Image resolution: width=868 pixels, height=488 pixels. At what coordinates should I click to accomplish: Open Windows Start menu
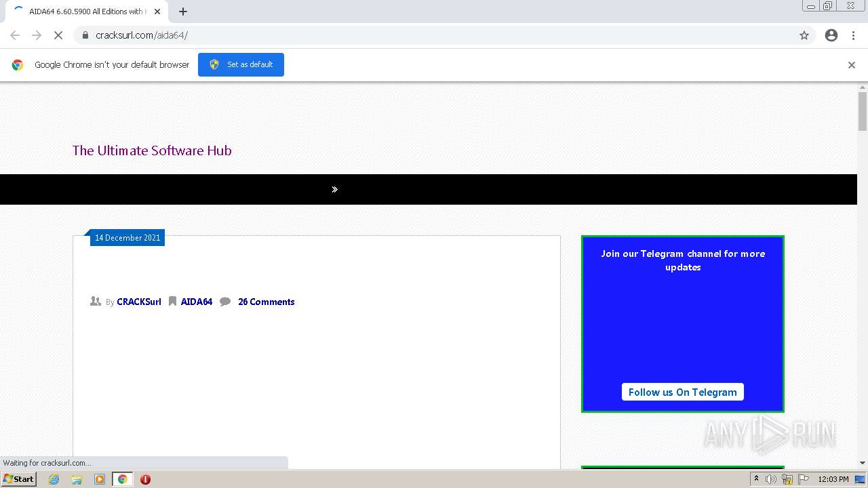coord(19,479)
